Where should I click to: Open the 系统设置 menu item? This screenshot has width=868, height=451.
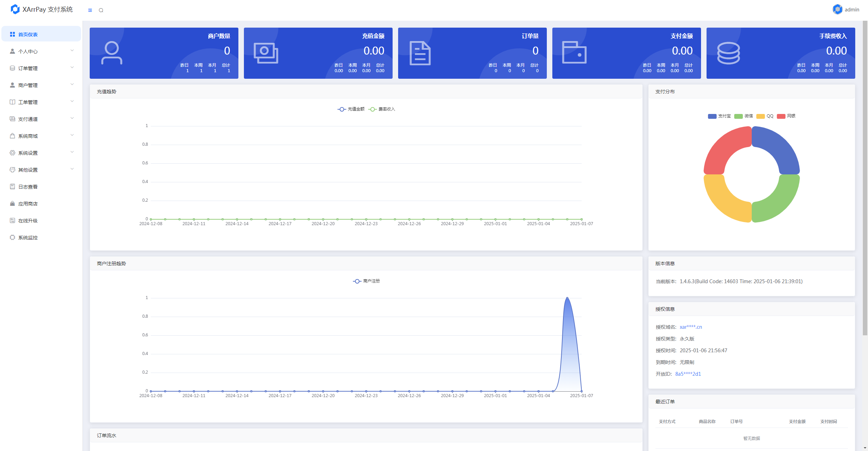[28, 153]
